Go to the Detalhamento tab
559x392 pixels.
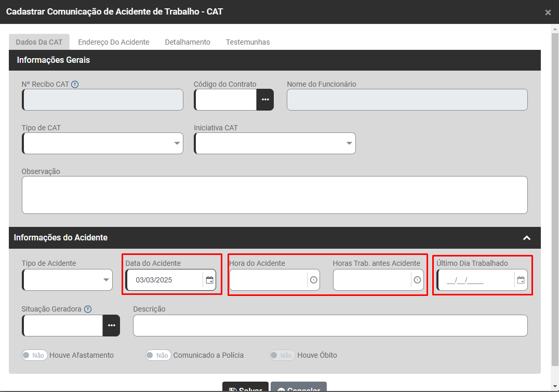[188, 42]
